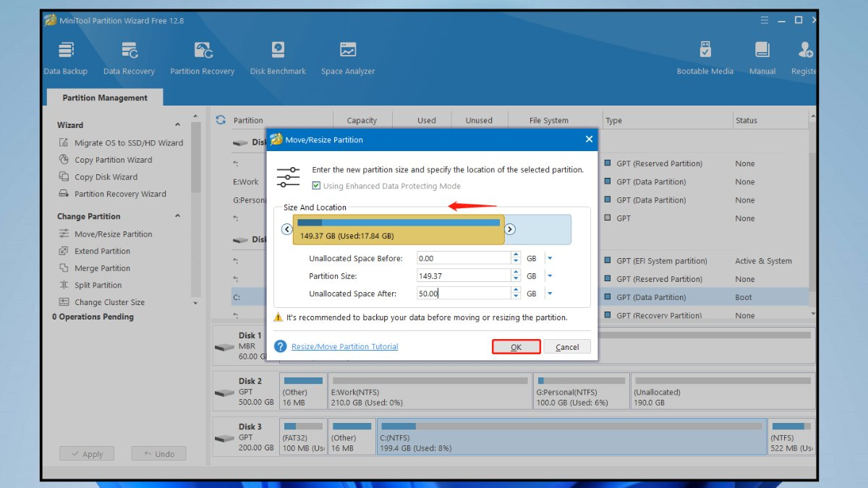Screen dimensions: 868x488
Task: Open the GB unit dropdown for Partition Size
Action: [x=548, y=275]
